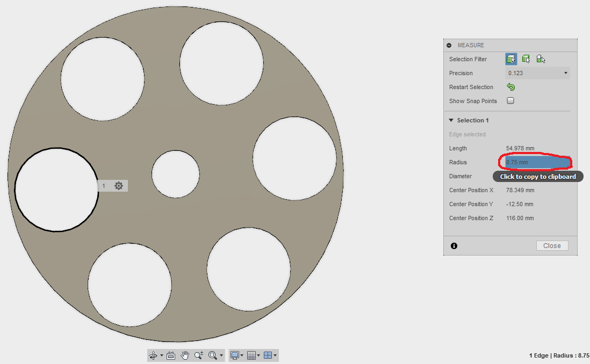Open the info icon in Measure panel
Screen dimensions: 590x364
454,246
